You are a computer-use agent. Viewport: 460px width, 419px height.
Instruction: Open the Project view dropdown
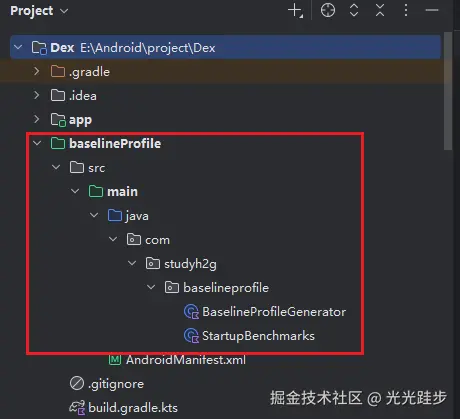39,11
